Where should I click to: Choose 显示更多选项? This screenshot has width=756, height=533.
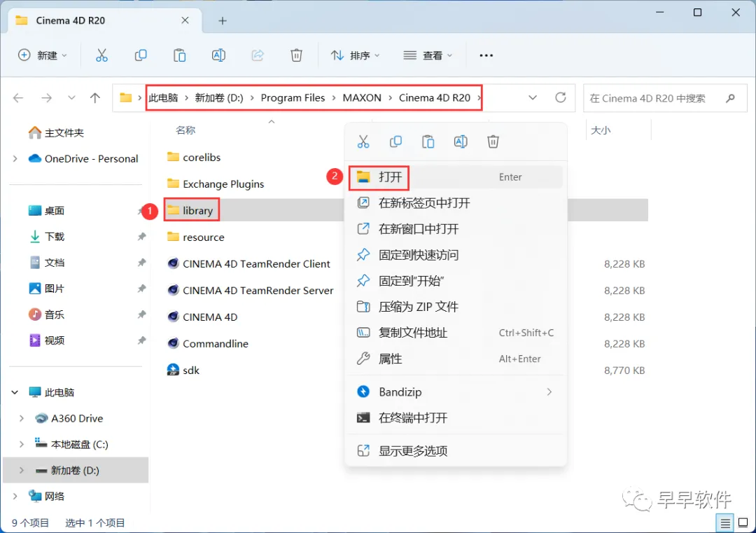point(455,451)
